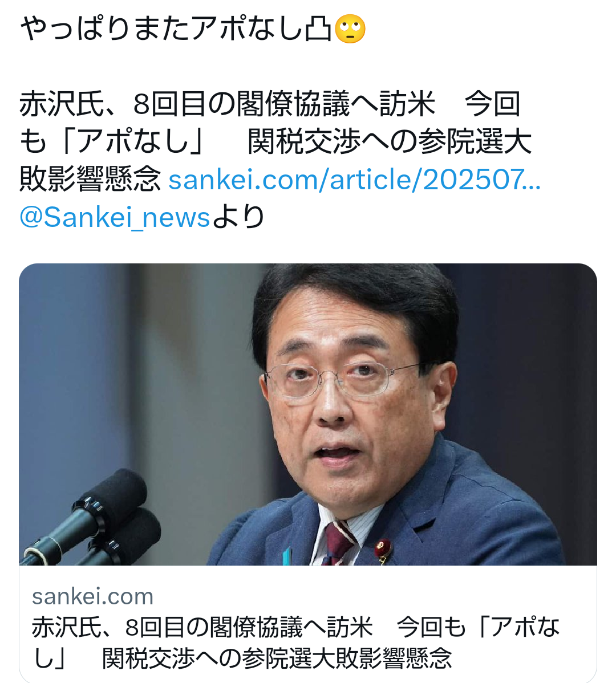
Task: Click the light blue ribbon pin on lapel
Action: [x=287, y=556]
